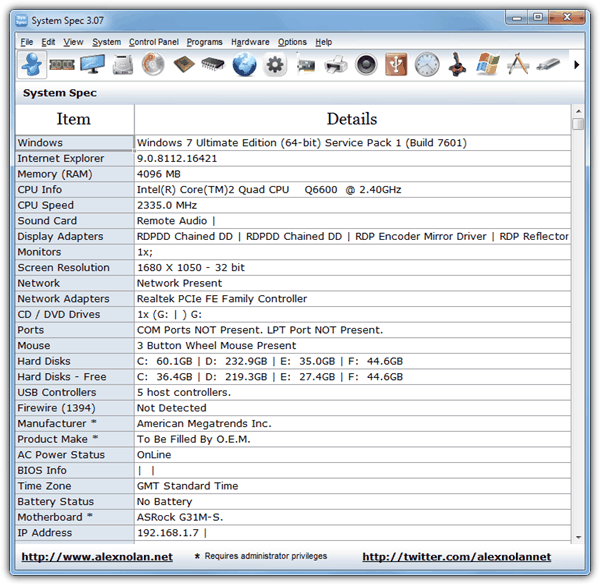Click the Remote Audio sound card value

click(176, 221)
